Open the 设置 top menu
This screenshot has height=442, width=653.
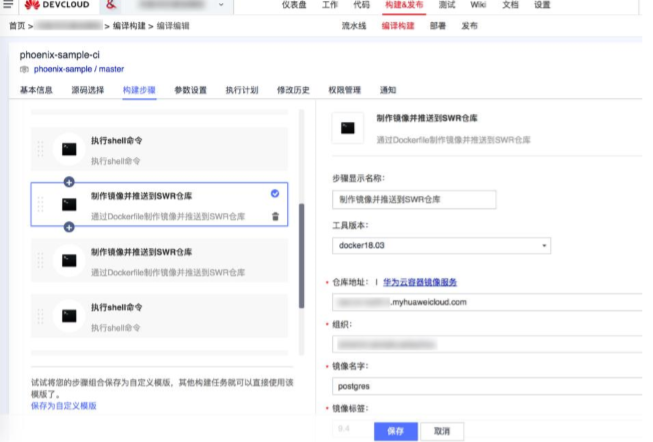point(542,5)
